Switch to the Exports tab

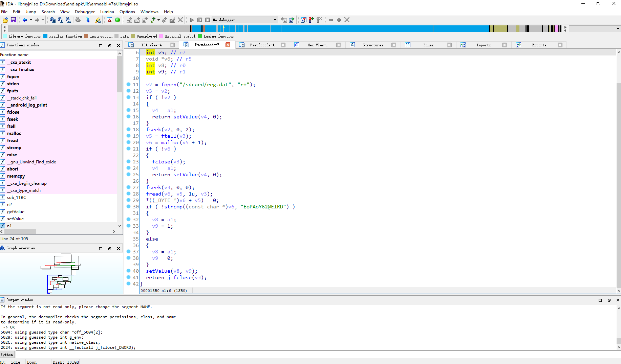pyautogui.click(x=539, y=45)
